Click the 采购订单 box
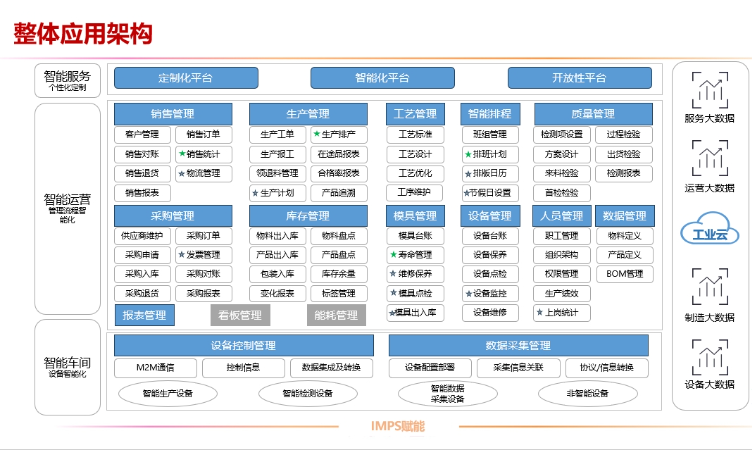 coord(204,236)
